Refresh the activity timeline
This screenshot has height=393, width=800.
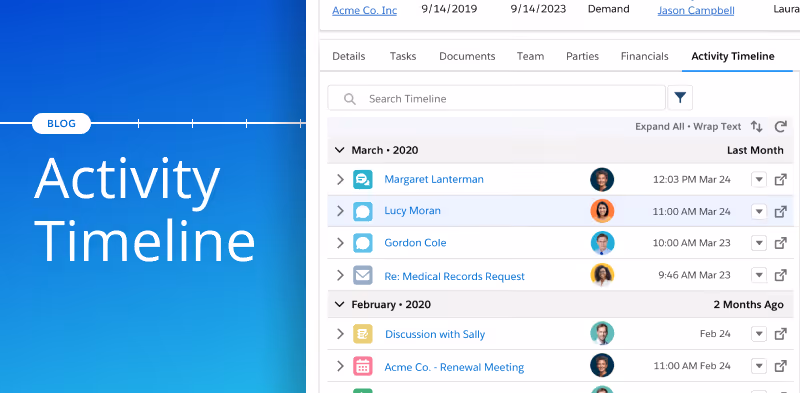click(x=780, y=127)
